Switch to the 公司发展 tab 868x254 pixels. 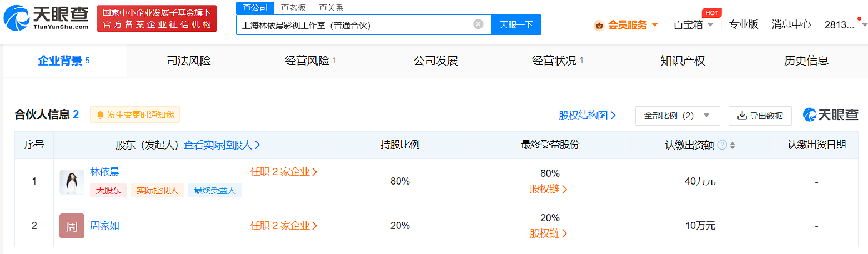436,61
